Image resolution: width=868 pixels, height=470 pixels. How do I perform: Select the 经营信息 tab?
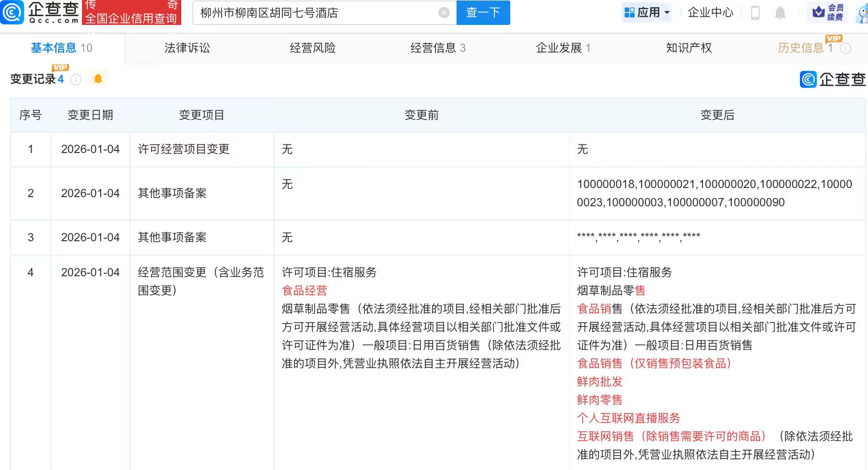pos(437,48)
